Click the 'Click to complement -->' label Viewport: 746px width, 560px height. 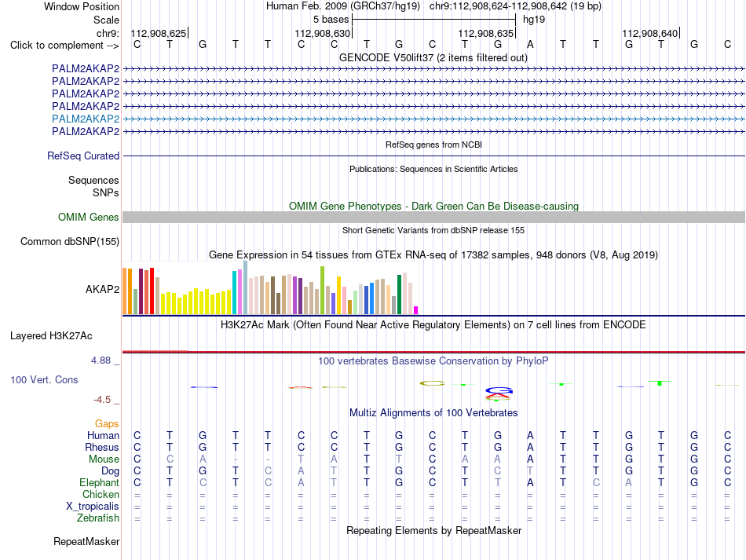point(64,46)
